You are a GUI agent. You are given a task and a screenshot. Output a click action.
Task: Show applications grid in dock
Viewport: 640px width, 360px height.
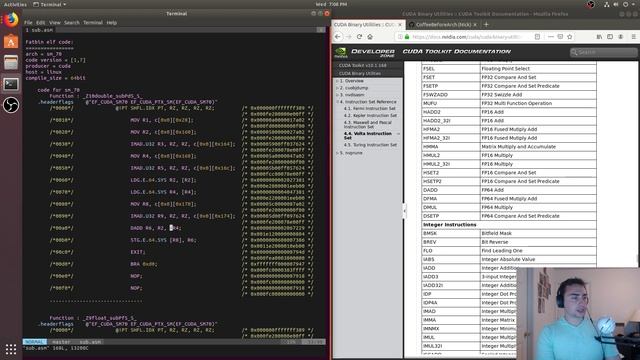pos(11,349)
